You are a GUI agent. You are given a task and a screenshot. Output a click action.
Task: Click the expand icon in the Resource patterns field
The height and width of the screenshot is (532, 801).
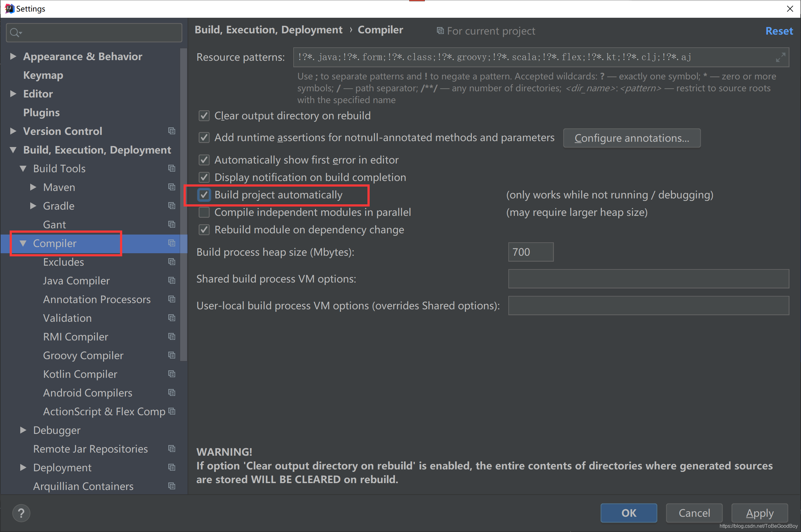780,57
